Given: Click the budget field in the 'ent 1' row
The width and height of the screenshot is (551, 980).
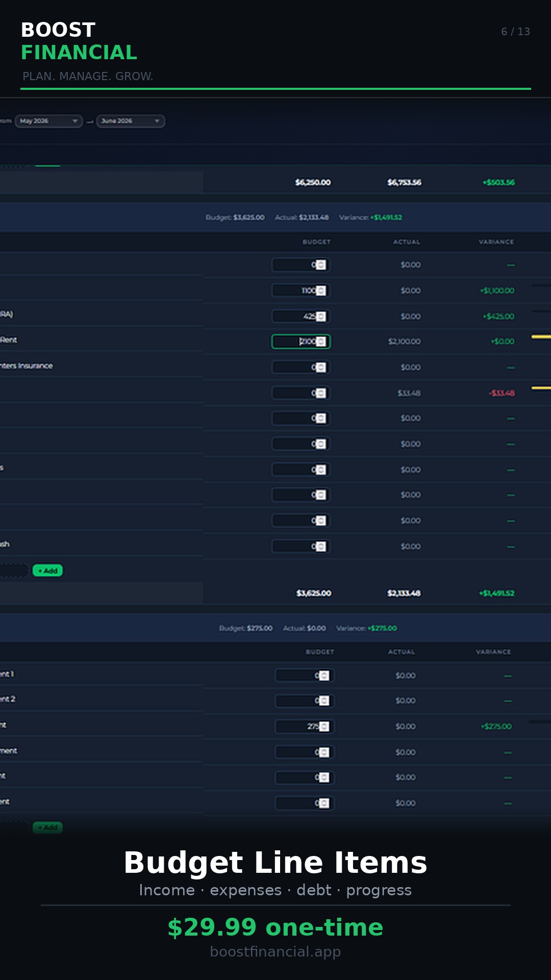Looking at the screenshot, I should click(x=305, y=675).
